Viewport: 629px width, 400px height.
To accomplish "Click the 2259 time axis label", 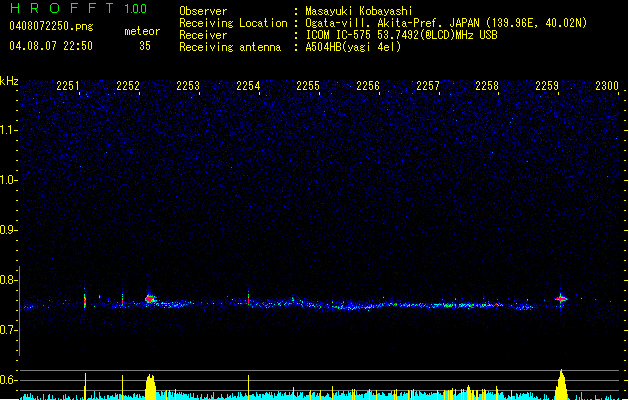I will [547, 86].
